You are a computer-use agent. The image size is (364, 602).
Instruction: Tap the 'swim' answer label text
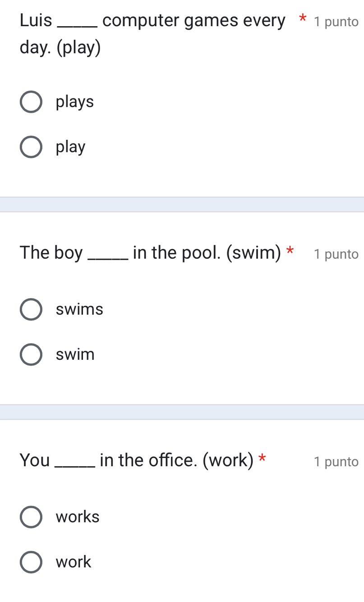(75, 354)
